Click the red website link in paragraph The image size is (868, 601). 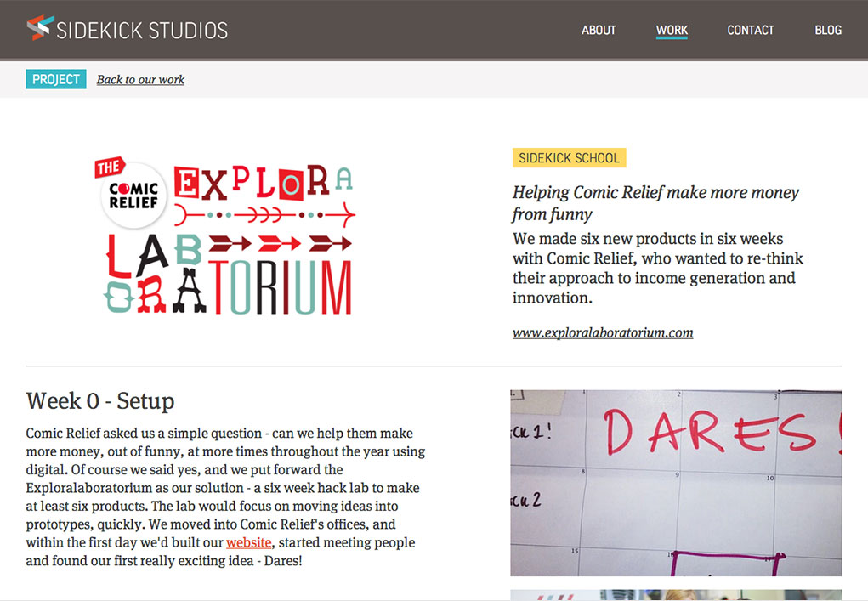248,542
